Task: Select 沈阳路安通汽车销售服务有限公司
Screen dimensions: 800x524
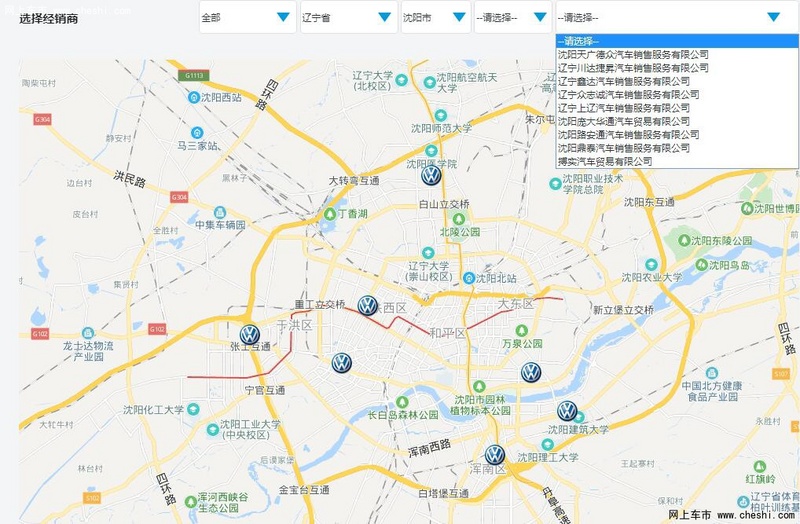Action: coord(677,134)
